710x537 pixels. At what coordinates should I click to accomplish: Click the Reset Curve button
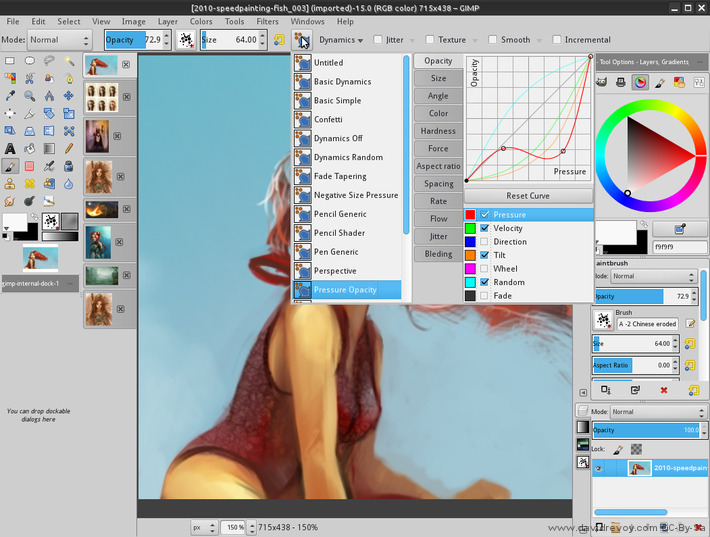click(528, 196)
